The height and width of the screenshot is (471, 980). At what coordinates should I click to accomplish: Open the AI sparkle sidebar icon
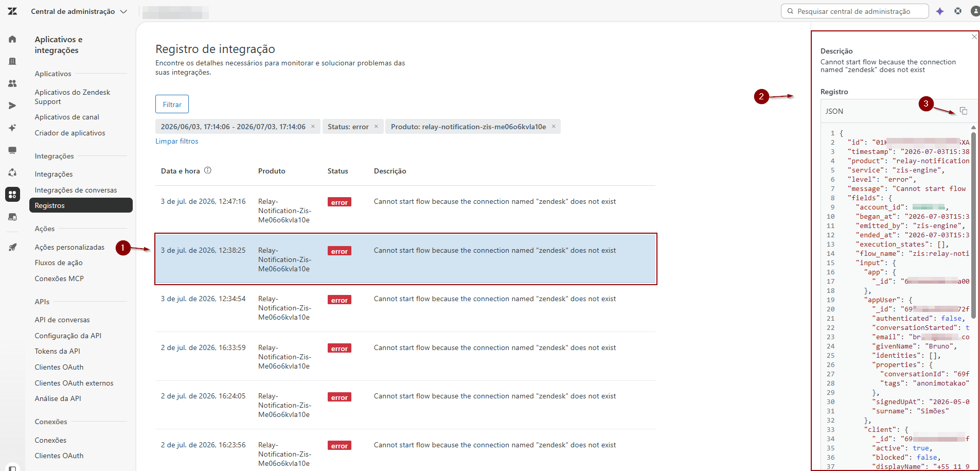point(12,128)
